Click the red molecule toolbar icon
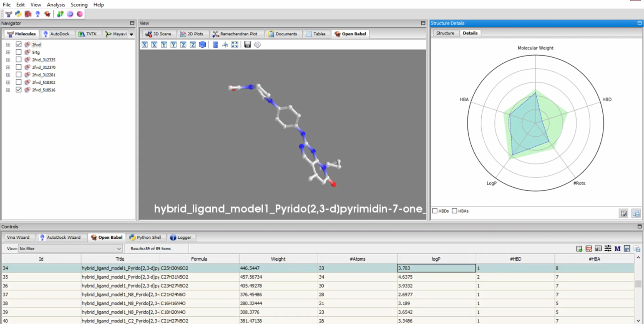644x324 pixels. pyautogui.click(x=28, y=14)
